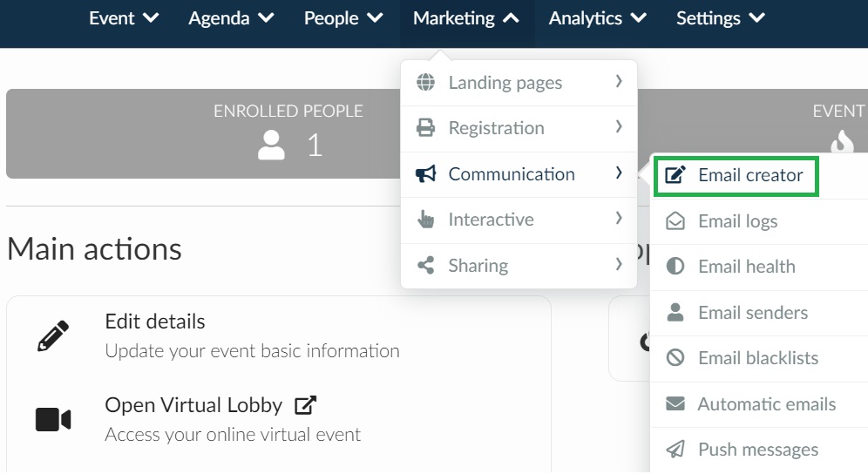Screen dimensions: 868x474
Task: Open the Event menu
Action: click(x=124, y=18)
